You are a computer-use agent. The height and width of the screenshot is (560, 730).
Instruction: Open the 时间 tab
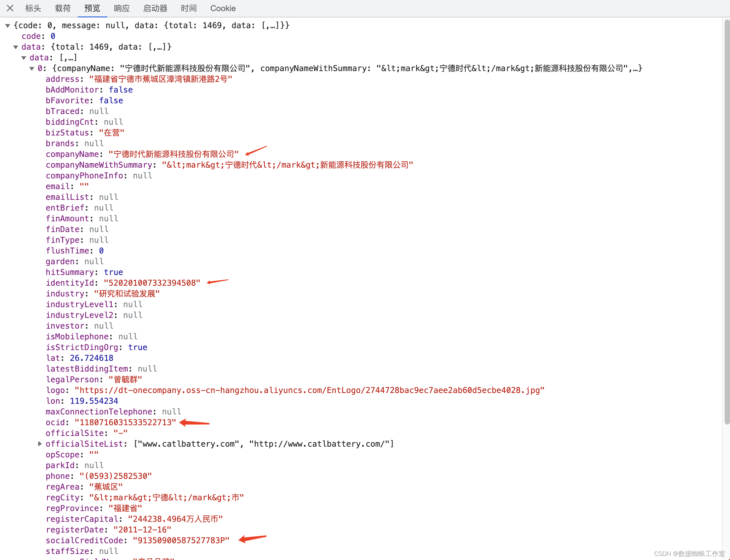coord(189,8)
